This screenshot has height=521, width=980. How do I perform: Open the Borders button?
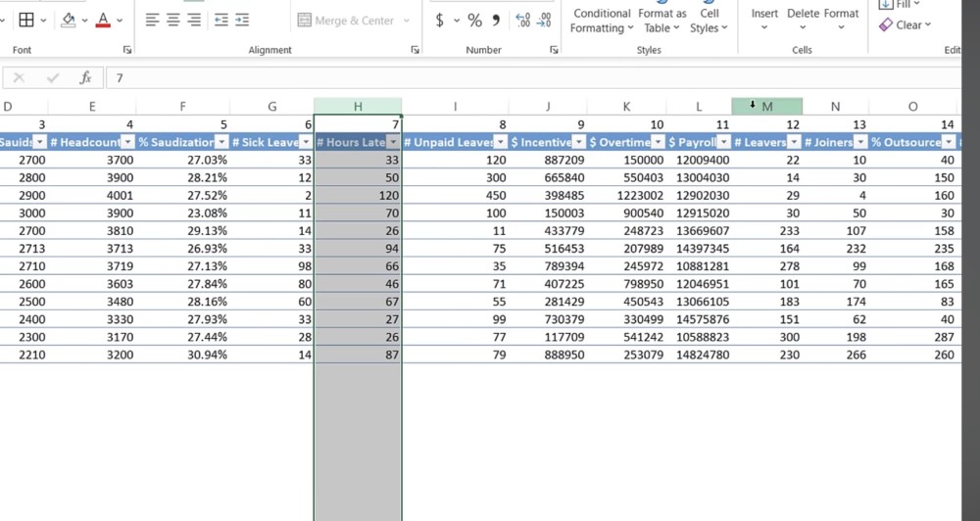(26, 21)
